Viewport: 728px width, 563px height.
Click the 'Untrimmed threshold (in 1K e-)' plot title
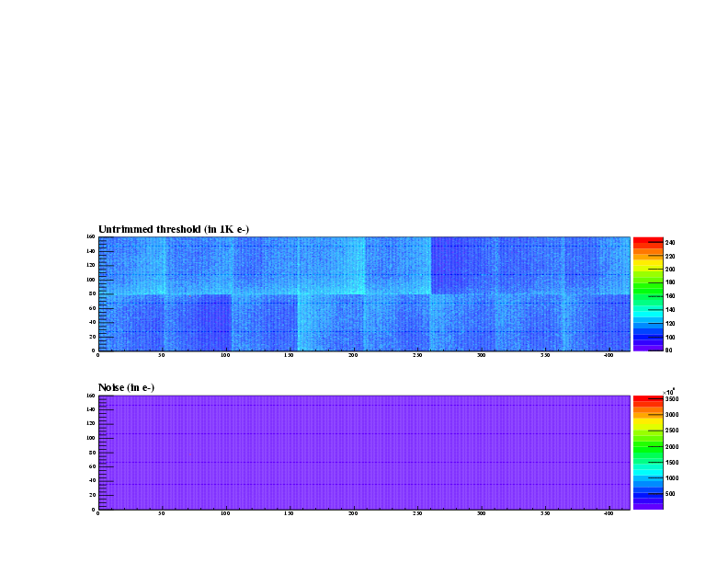pyautogui.click(x=174, y=229)
